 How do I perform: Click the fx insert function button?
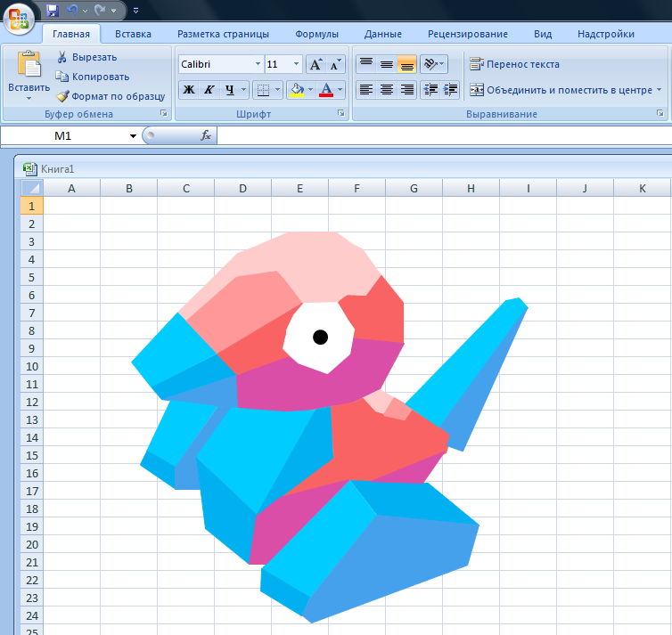click(206, 135)
